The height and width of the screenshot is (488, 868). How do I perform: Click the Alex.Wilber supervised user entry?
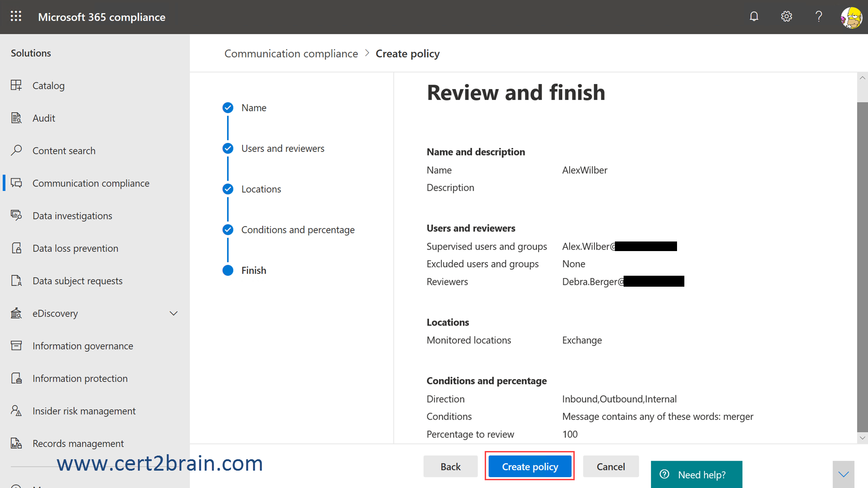tap(619, 247)
